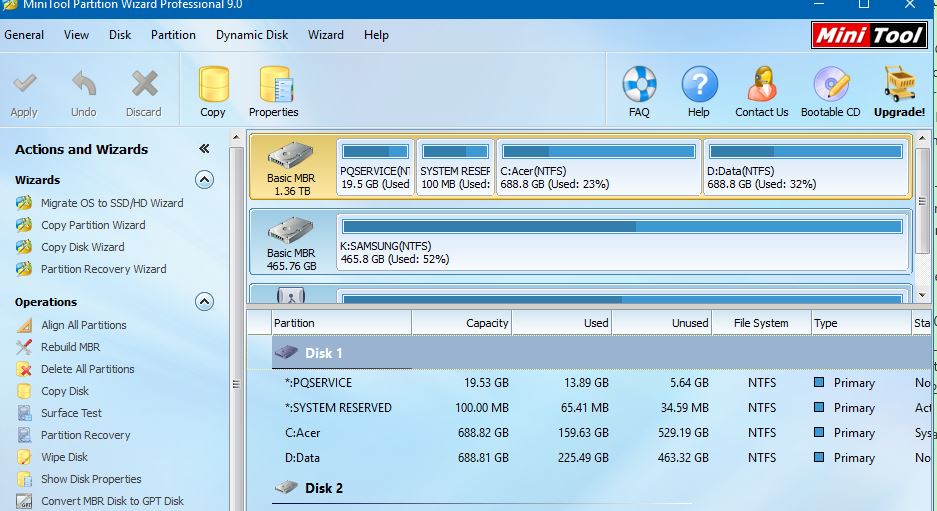The width and height of the screenshot is (937, 511).
Task: Click the Partition Recovery operation link
Action: (x=85, y=435)
